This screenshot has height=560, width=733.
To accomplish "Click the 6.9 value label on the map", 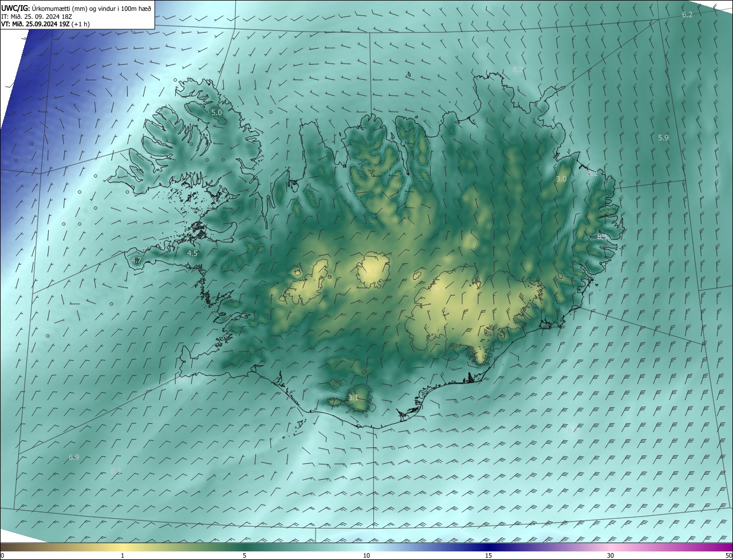I will pyautogui.click(x=74, y=457).
